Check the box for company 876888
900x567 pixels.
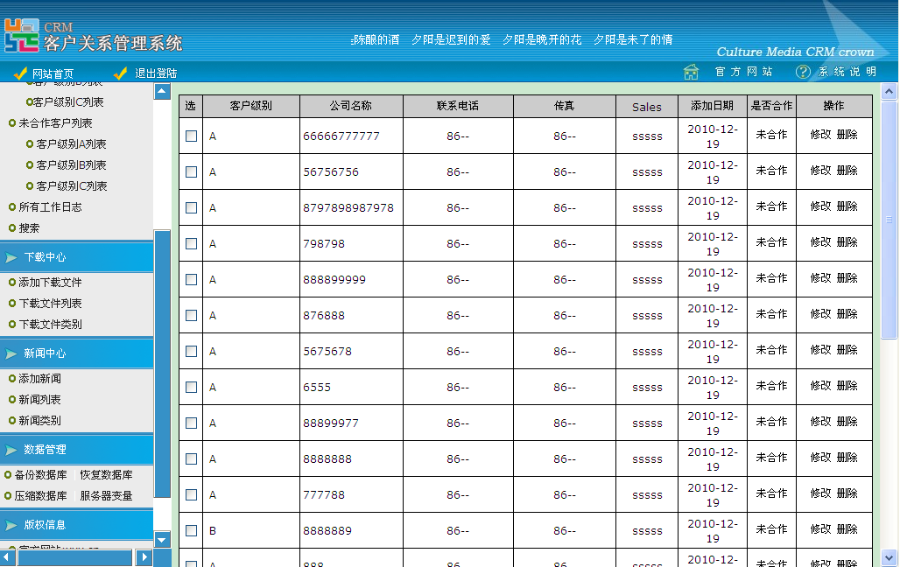pos(191,316)
